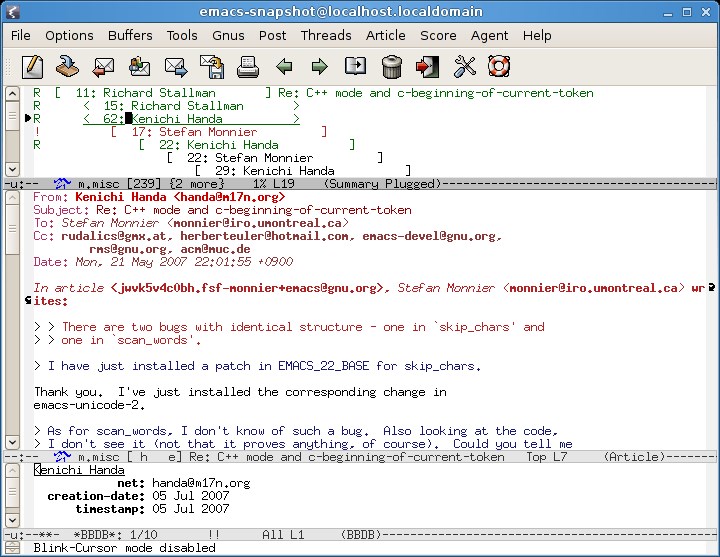Open help with lifebuoy icon

point(499,66)
